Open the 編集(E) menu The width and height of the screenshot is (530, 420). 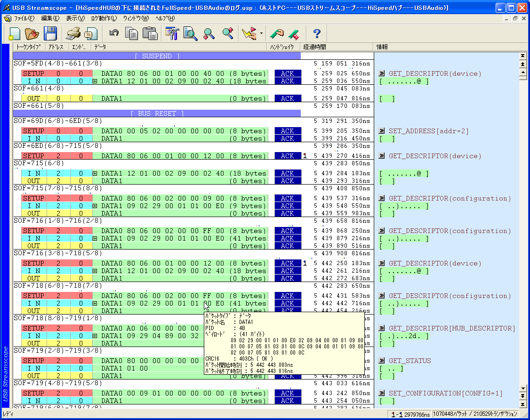(x=50, y=18)
